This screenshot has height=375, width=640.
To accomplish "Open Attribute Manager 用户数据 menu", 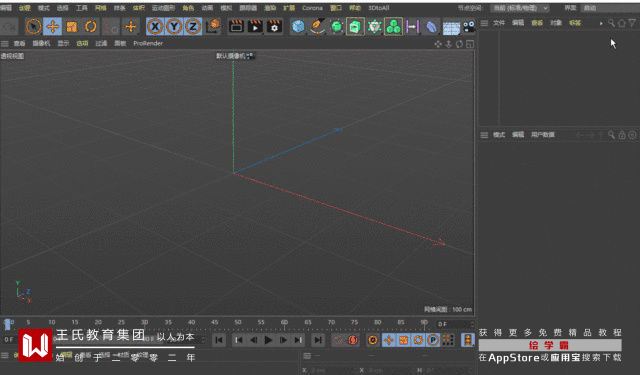I will pyautogui.click(x=542, y=135).
